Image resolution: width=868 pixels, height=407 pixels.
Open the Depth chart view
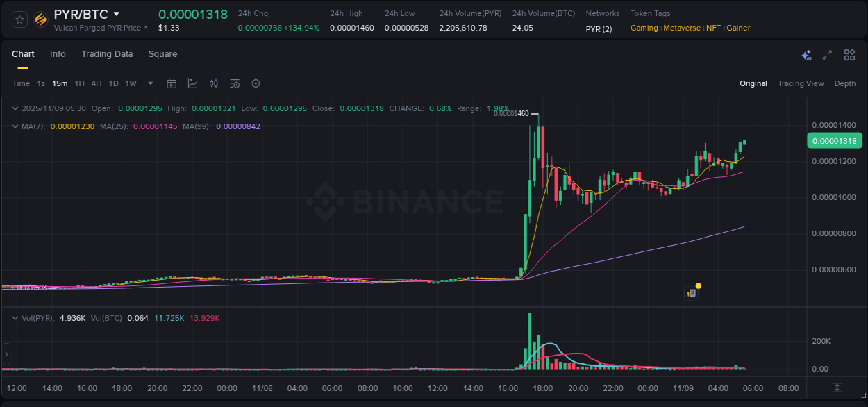[x=844, y=83]
